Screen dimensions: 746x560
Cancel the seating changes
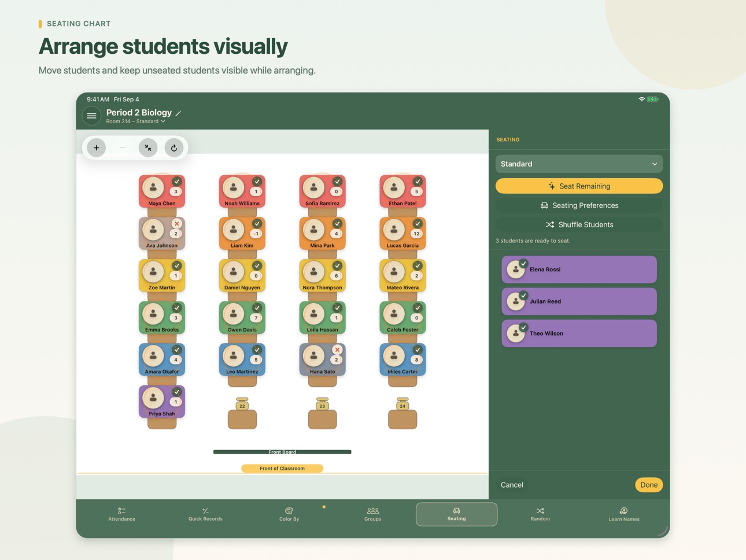tap(512, 485)
